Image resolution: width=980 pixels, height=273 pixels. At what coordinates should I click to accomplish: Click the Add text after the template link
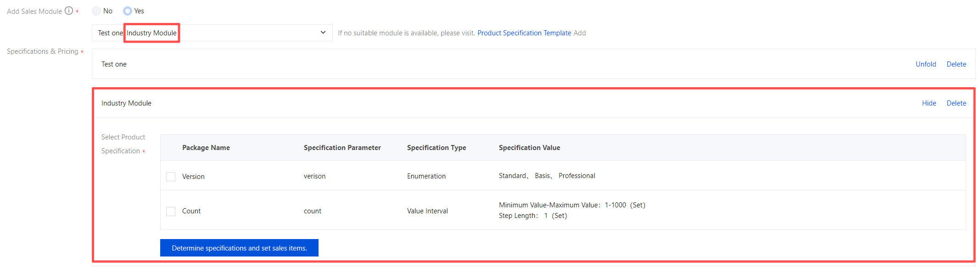click(580, 33)
